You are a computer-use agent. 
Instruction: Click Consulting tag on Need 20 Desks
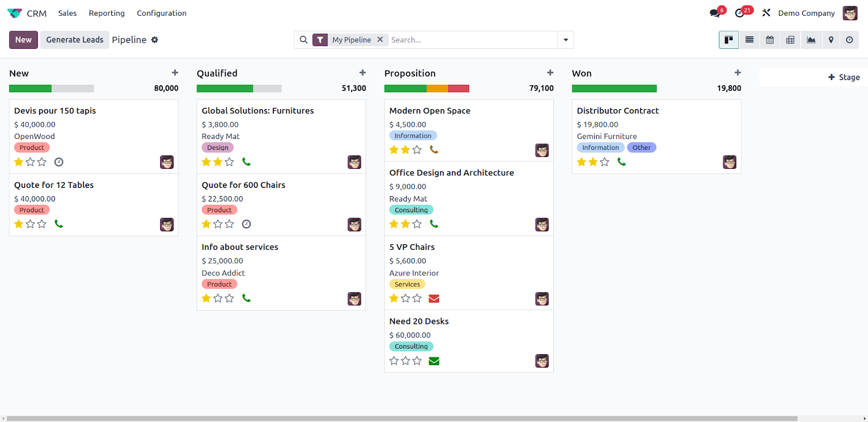411,347
